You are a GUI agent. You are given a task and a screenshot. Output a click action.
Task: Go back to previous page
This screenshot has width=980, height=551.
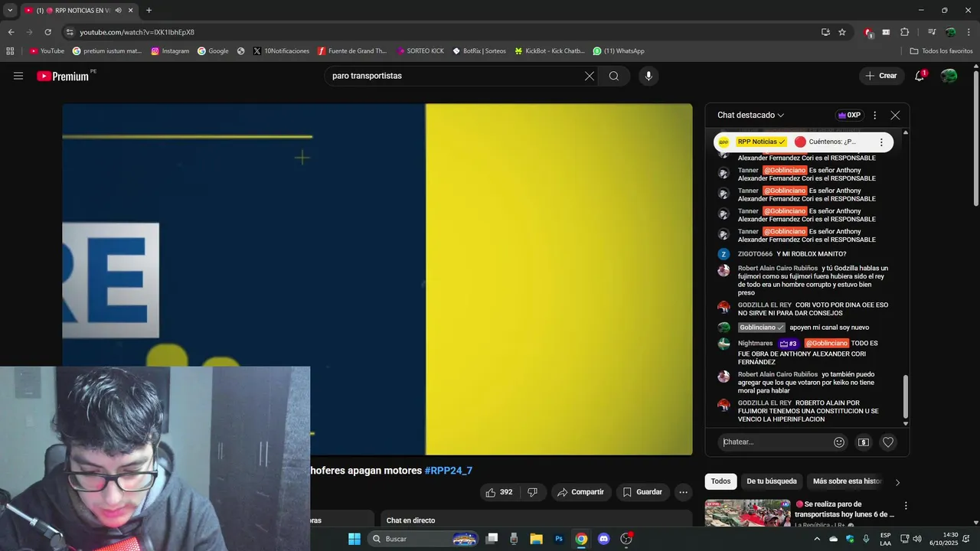(x=11, y=32)
